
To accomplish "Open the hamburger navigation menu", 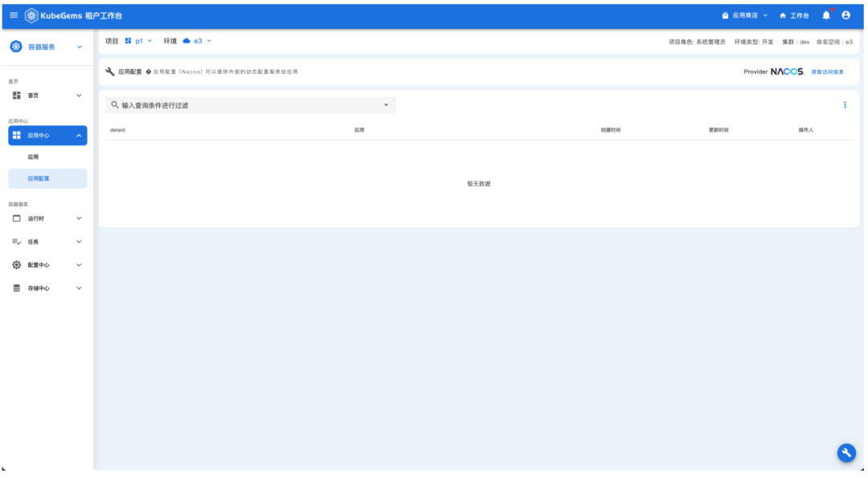I will tap(14, 15).
